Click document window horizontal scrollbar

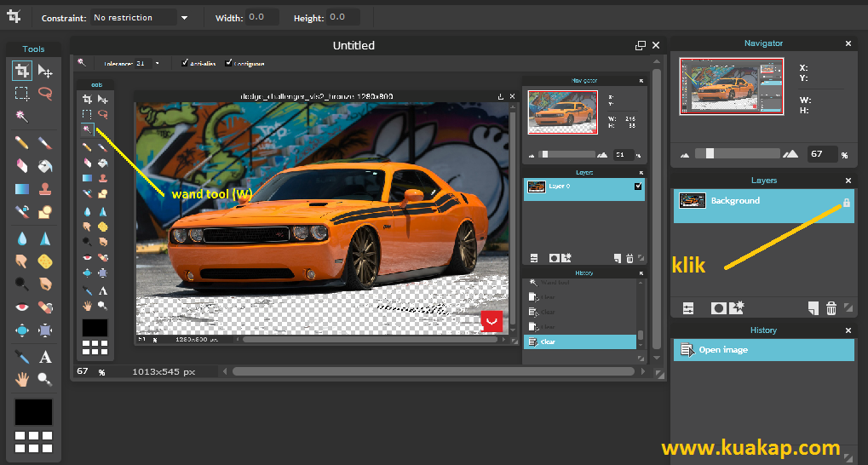(x=434, y=371)
